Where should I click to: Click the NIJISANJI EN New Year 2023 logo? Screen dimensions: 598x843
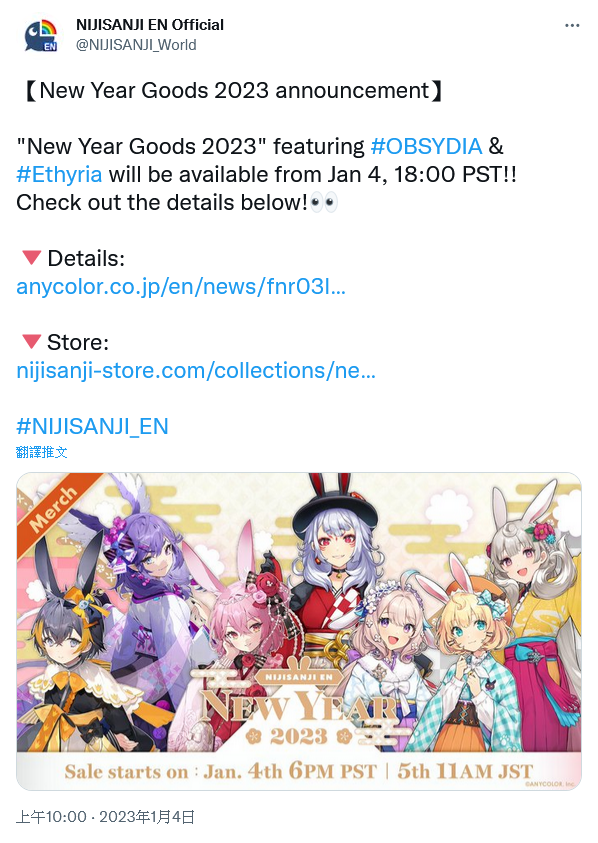pos(298,709)
